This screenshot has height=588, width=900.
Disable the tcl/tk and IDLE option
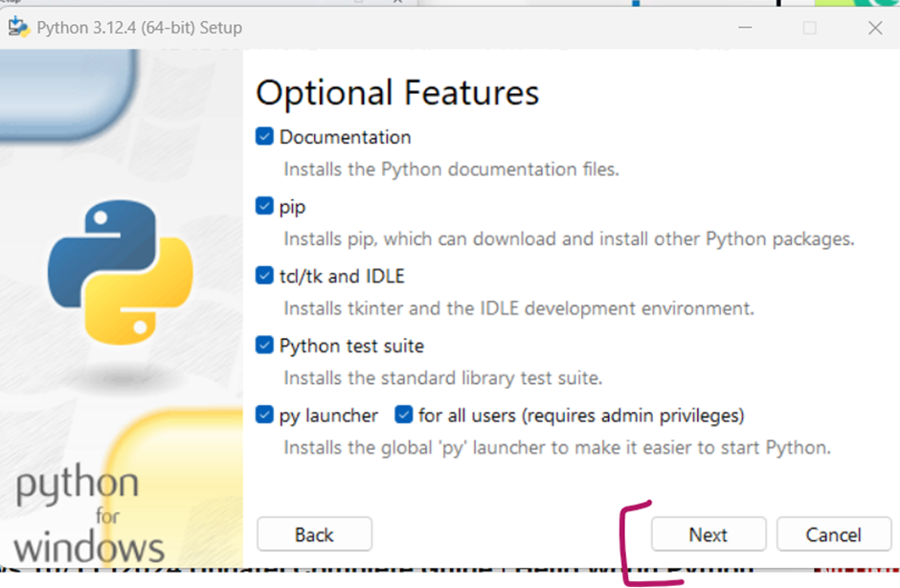(265, 277)
